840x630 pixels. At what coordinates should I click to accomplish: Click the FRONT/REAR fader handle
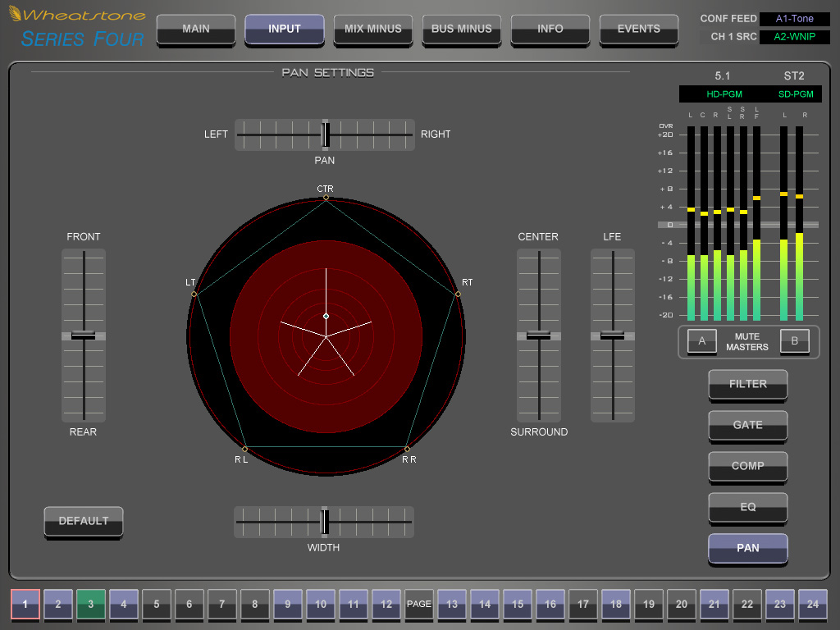point(84,336)
